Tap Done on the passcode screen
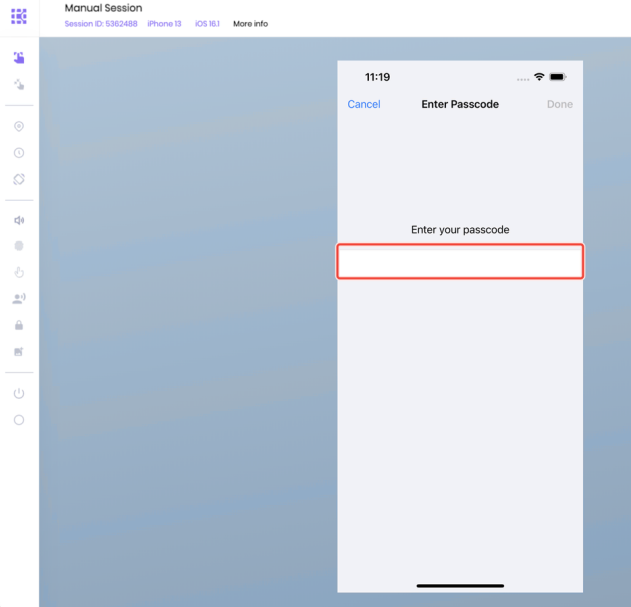Screen dimensions: 631x607 point(560,104)
